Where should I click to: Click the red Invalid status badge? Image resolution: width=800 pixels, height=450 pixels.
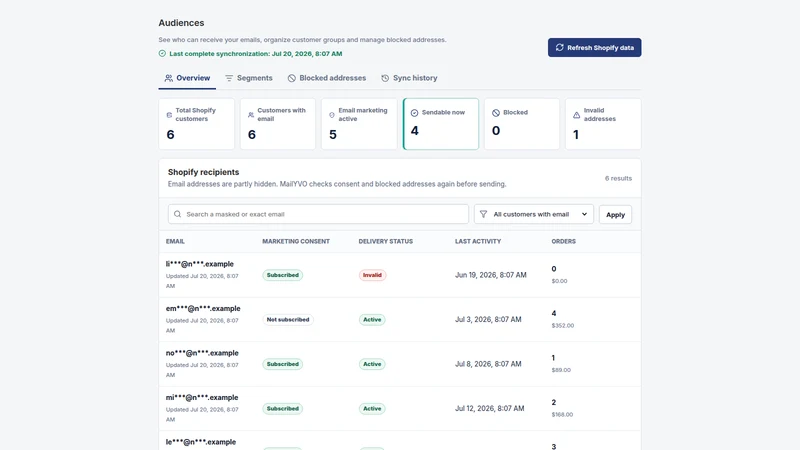[x=372, y=275]
